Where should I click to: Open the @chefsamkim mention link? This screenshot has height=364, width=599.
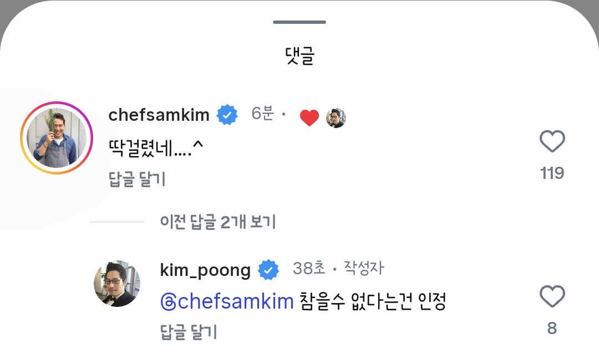(235, 302)
